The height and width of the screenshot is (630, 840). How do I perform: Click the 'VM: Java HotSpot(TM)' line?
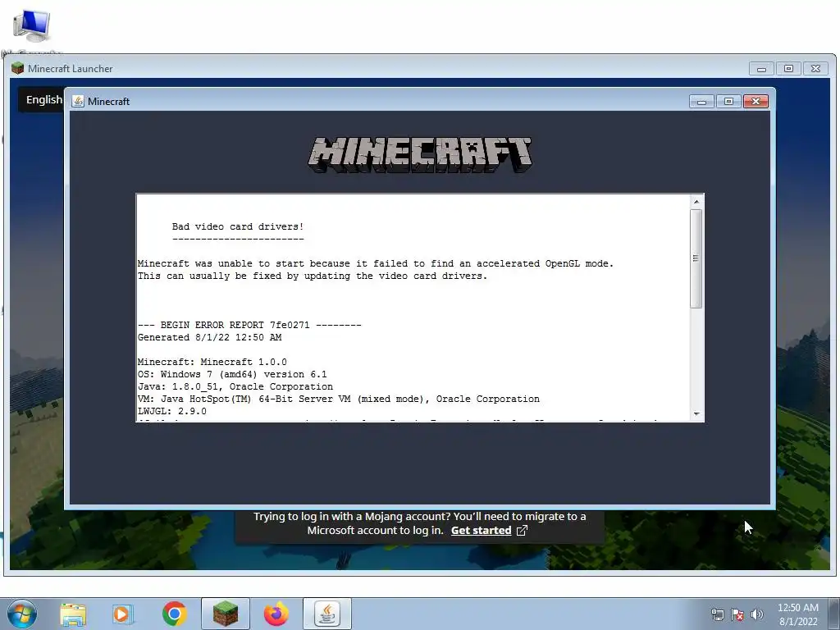tap(339, 399)
